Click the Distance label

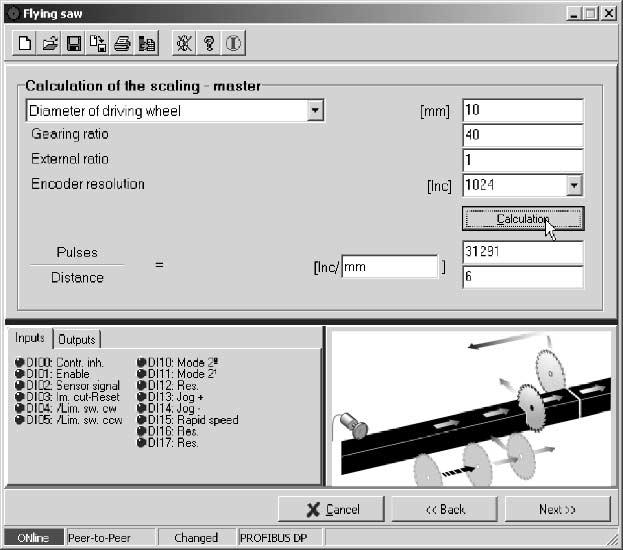pos(77,277)
